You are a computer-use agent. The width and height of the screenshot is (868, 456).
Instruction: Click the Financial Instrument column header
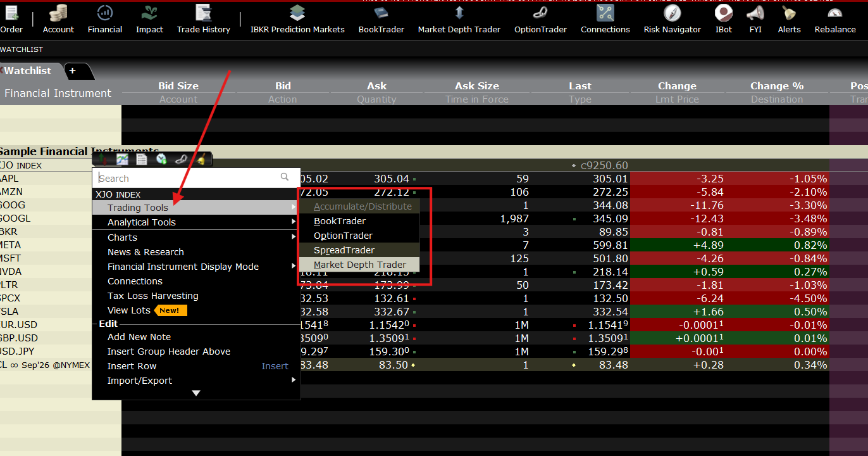click(58, 93)
